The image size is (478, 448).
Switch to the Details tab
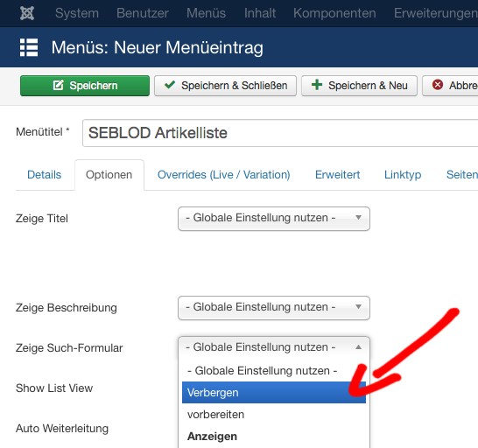(44, 175)
